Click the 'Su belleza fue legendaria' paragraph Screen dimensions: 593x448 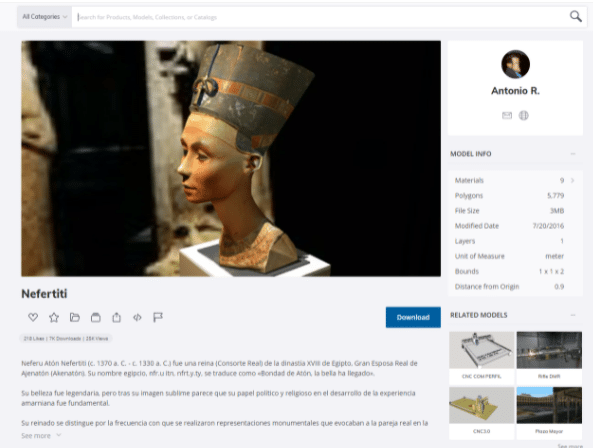(x=218, y=398)
